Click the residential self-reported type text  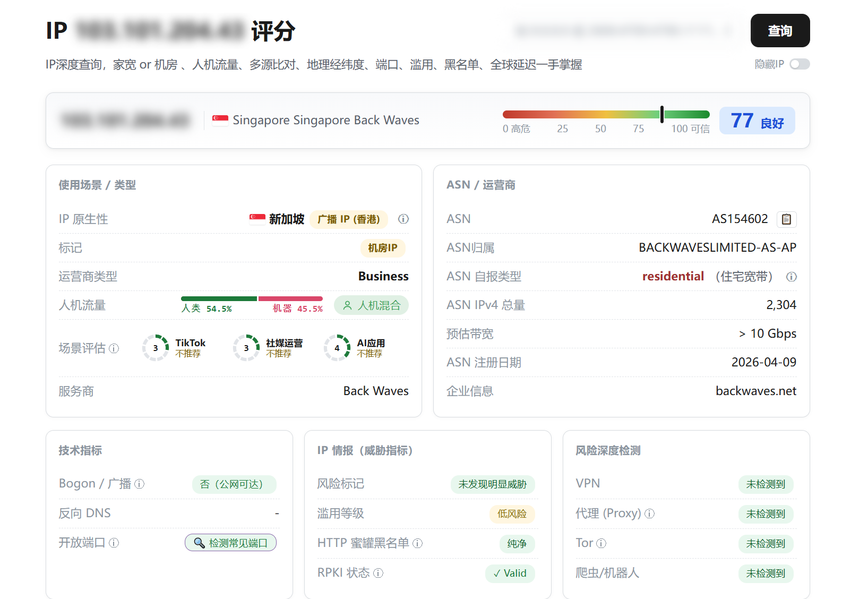(673, 276)
